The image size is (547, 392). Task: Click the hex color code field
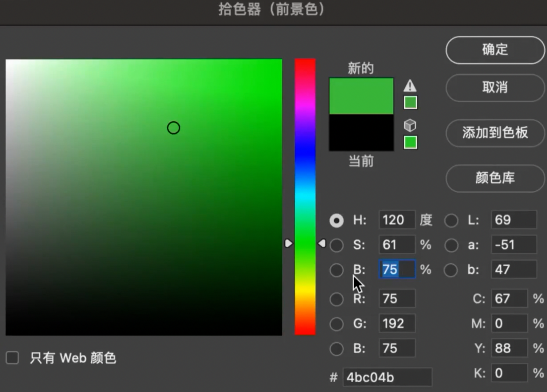(387, 377)
